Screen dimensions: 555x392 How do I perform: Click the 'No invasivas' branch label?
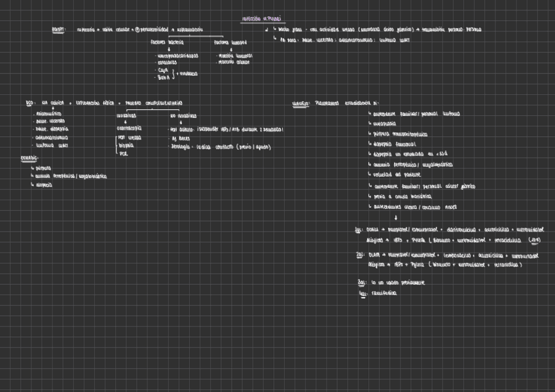pos(183,115)
